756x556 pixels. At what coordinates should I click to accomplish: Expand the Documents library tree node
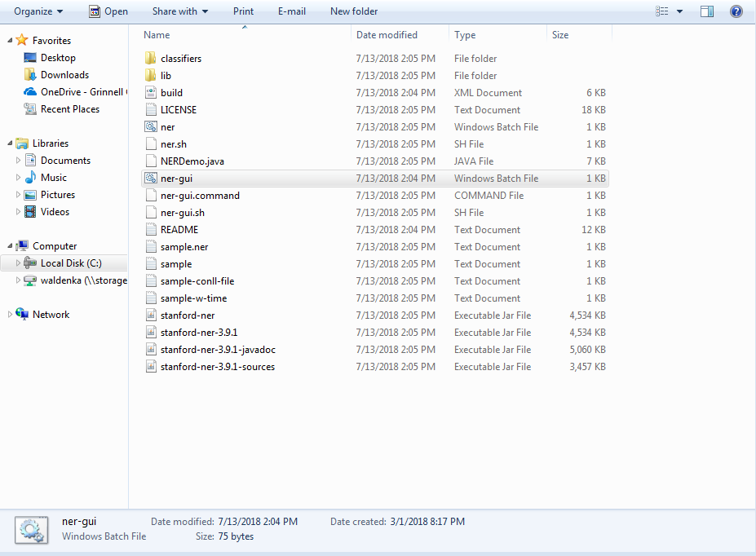pyautogui.click(x=19, y=161)
